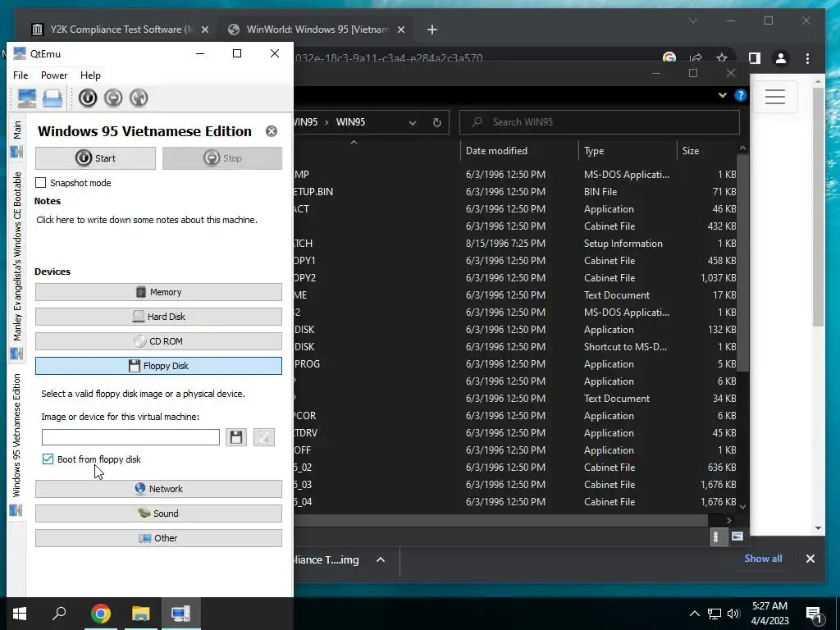Image resolution: width=840 pixels, height=630 pixels.
Task: Open Chrome tab search dropdown
Action: point(692,21)
